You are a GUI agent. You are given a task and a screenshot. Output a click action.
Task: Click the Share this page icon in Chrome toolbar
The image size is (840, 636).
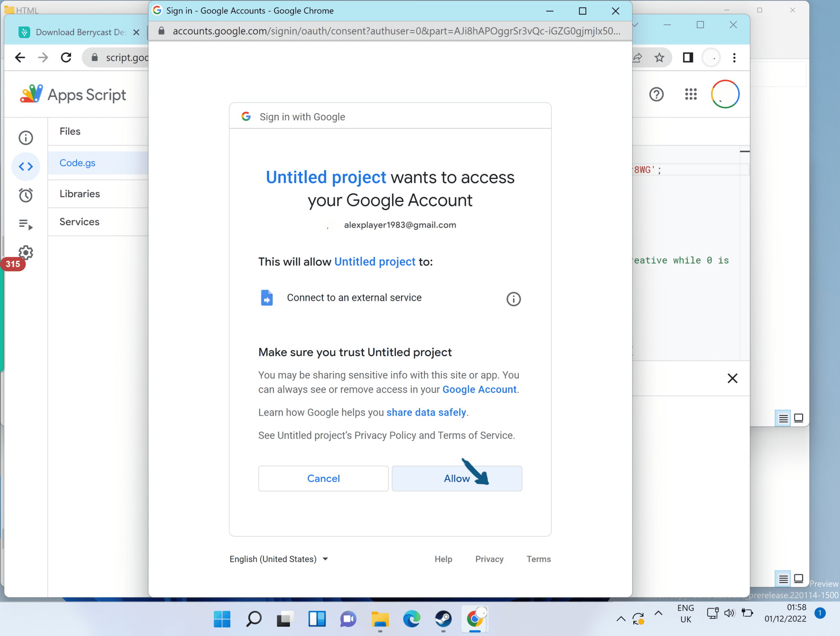point(636,57)
